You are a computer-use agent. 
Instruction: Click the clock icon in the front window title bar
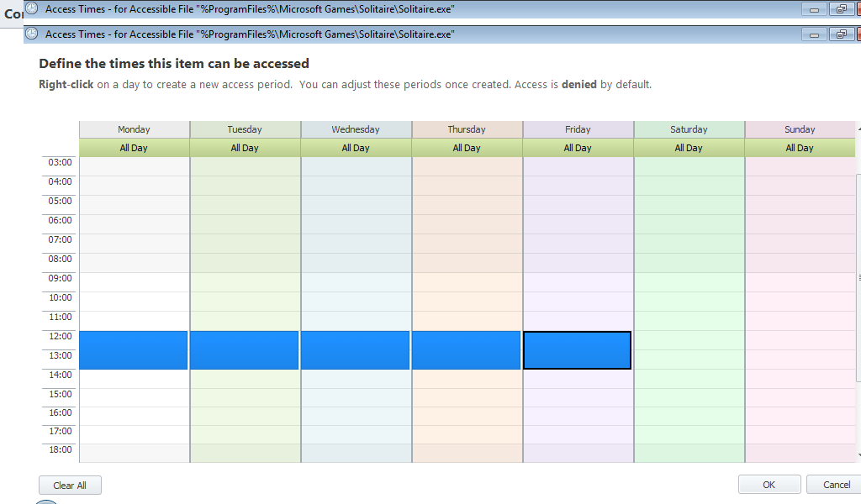(32, 34)
